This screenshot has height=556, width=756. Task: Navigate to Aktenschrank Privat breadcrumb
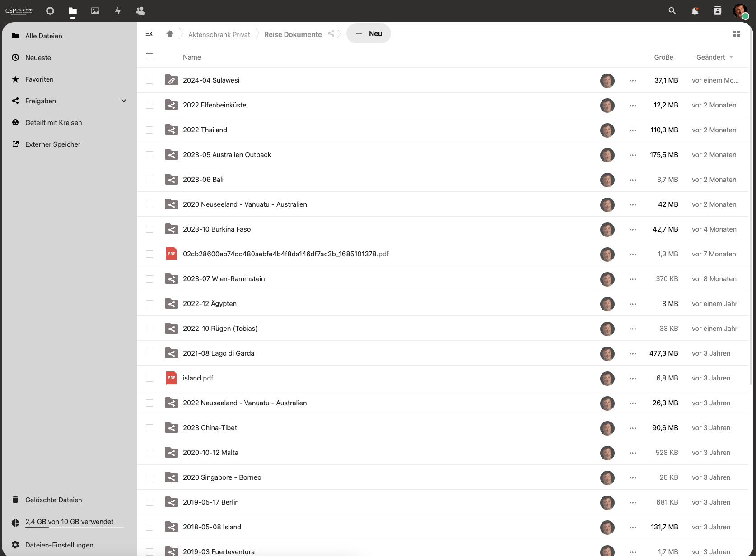coord(219,35)
